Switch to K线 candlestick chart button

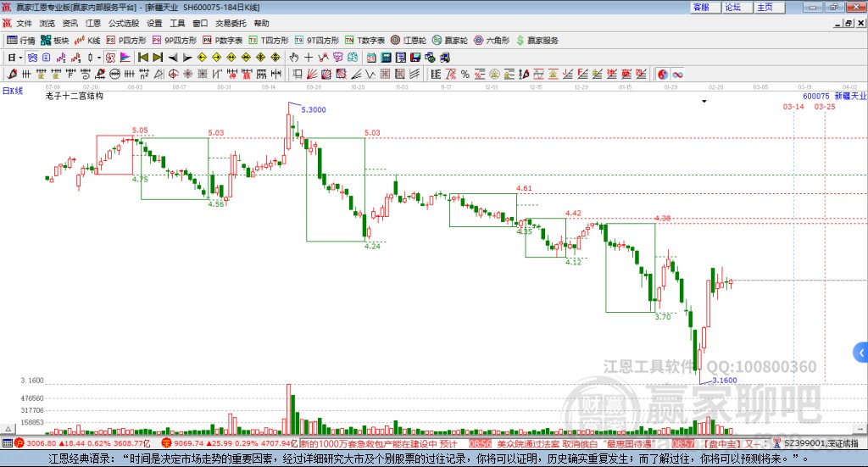pyautogui.click(x=87, y=41)
